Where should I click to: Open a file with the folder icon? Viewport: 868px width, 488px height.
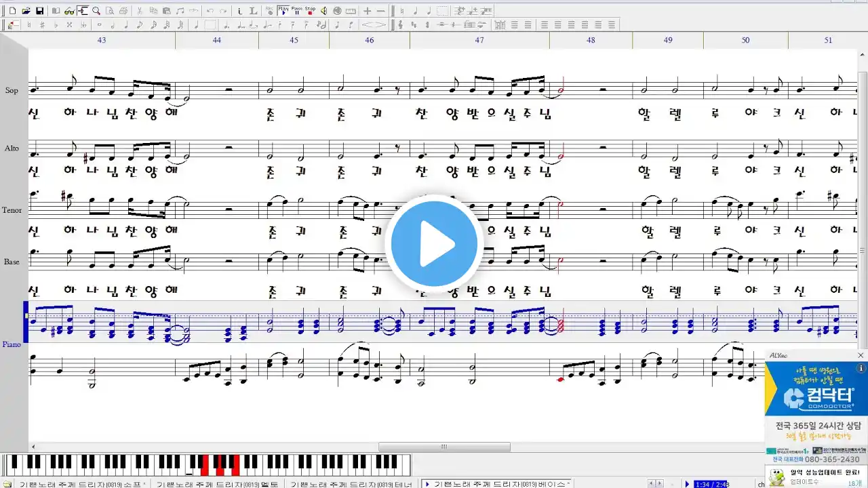coord(26,11)
